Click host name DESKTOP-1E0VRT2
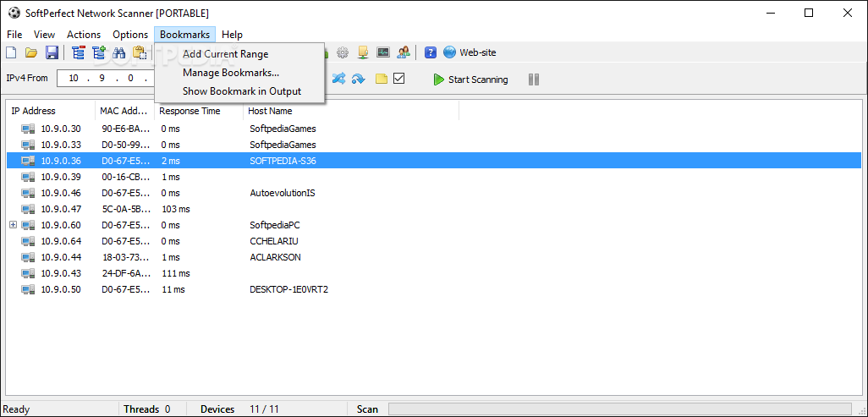Viewport: 868px width, 417px height. (x=289, y=289)
